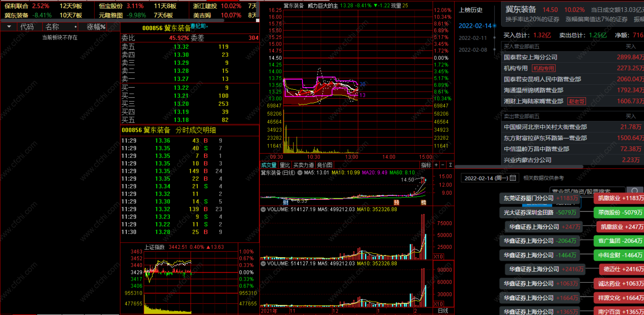Click 翠微股份 -5079万 green node
This screenshot has width=644, height=315.
point(619,212)
